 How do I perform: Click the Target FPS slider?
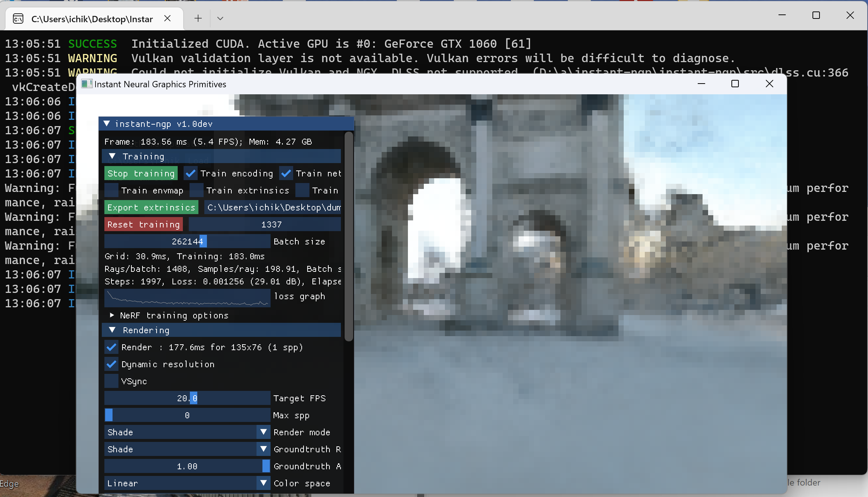tap(187, 398)
